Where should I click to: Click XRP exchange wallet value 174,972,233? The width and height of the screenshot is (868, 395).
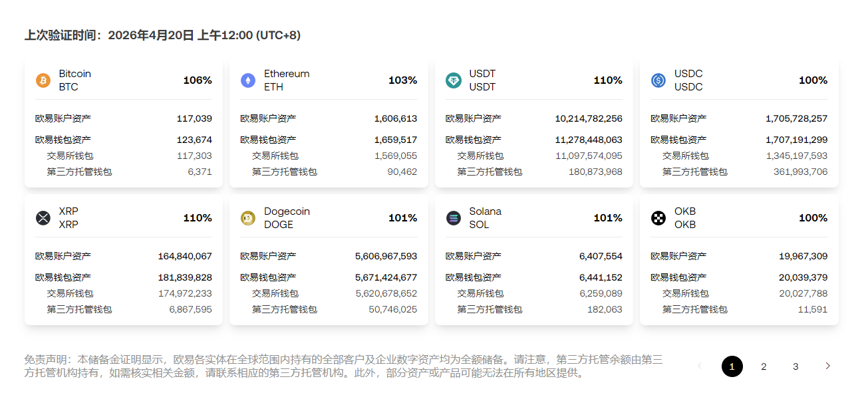[x=185, y=293]
